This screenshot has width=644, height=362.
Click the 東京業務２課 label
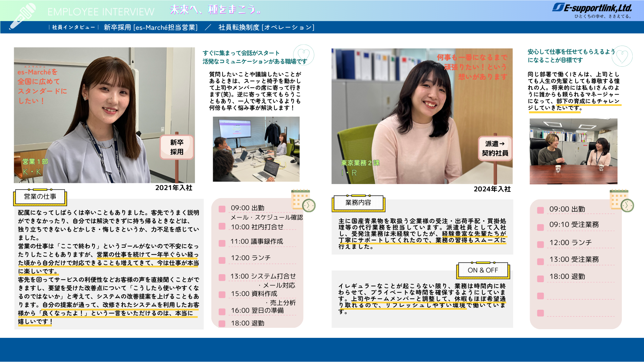click(x=360, y=163)
